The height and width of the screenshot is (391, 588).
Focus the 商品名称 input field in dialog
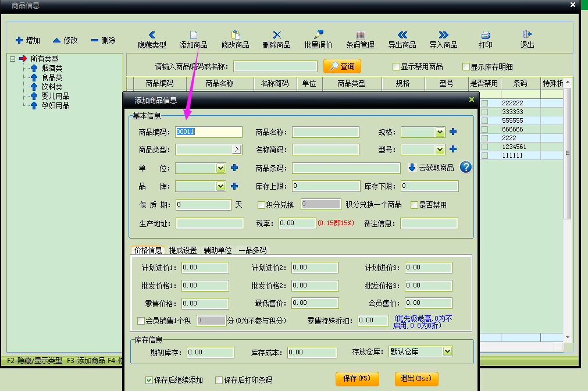pyautogui.click(x=326, y=132)
